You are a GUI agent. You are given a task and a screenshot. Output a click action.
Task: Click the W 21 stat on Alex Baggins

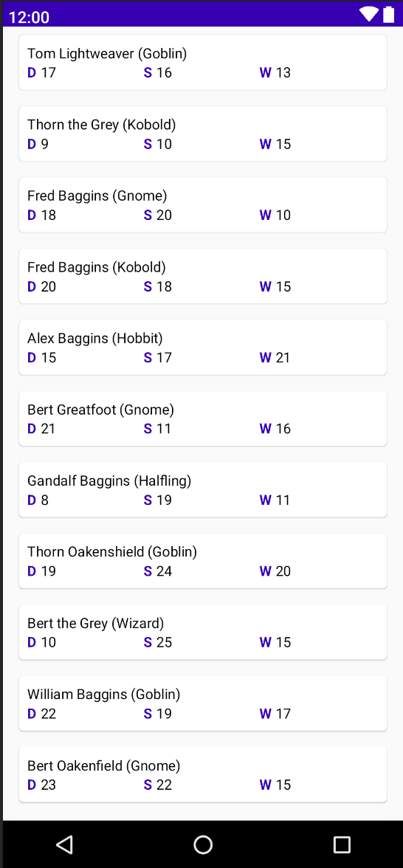tap(275, 357)
